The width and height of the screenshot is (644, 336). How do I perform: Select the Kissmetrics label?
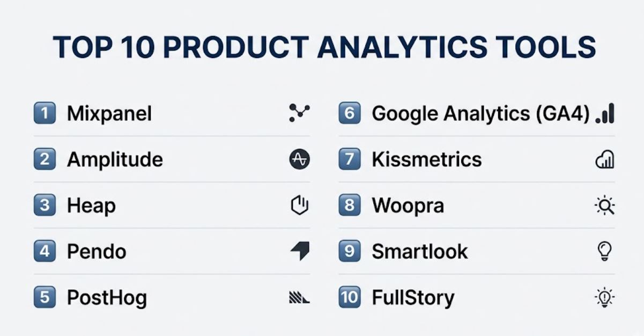pyautogui.click(x=426, y=159)
